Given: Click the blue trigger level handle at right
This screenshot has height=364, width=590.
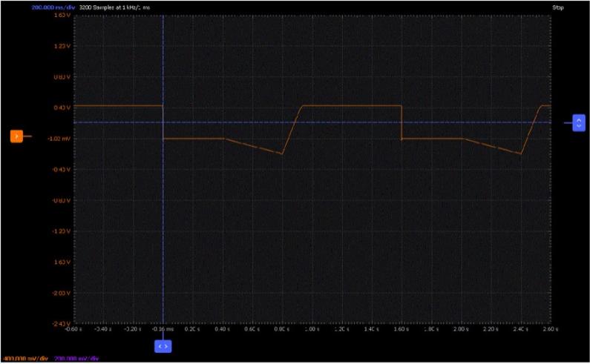Looking at the screenshot, I should [x=579, y=124].
